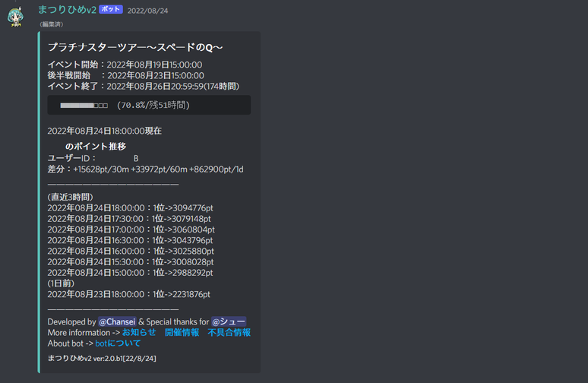Open the botについて link
The image size is (588, 383).
118,343
